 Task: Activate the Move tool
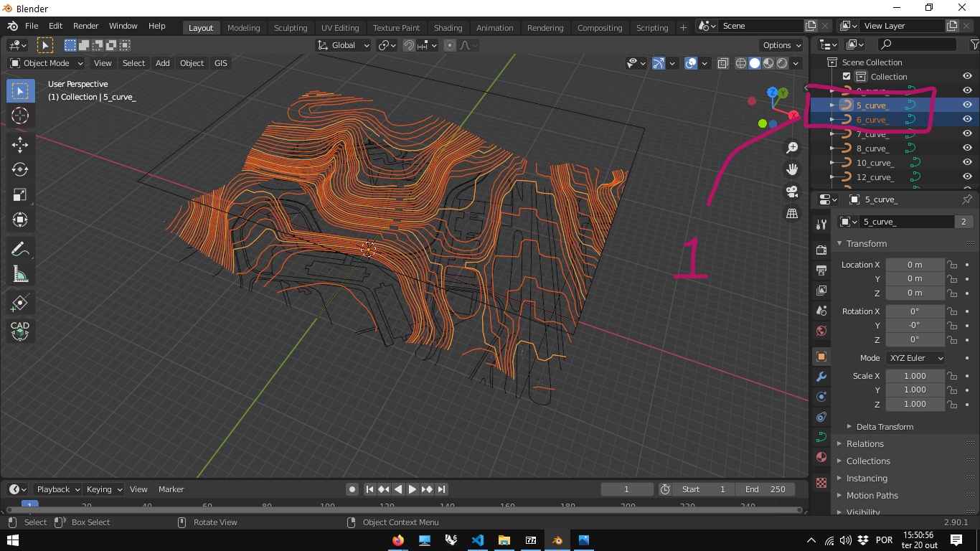[x=20, y=144]
